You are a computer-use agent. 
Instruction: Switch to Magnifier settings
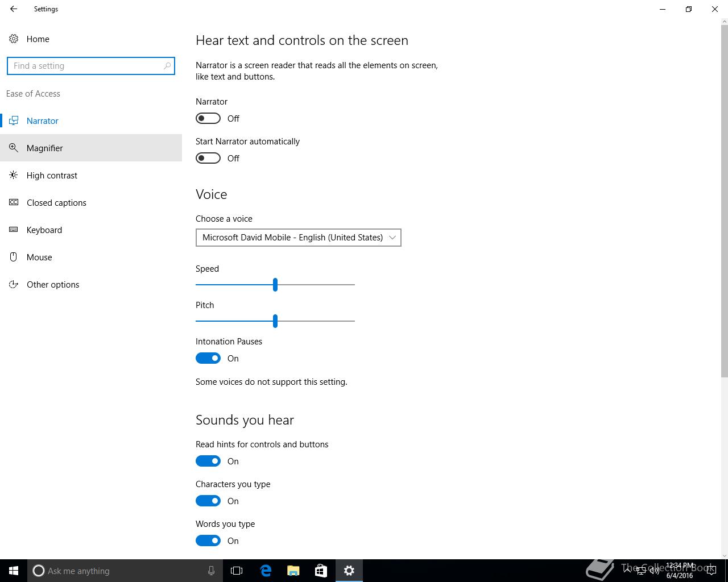[x=91, y=148]
